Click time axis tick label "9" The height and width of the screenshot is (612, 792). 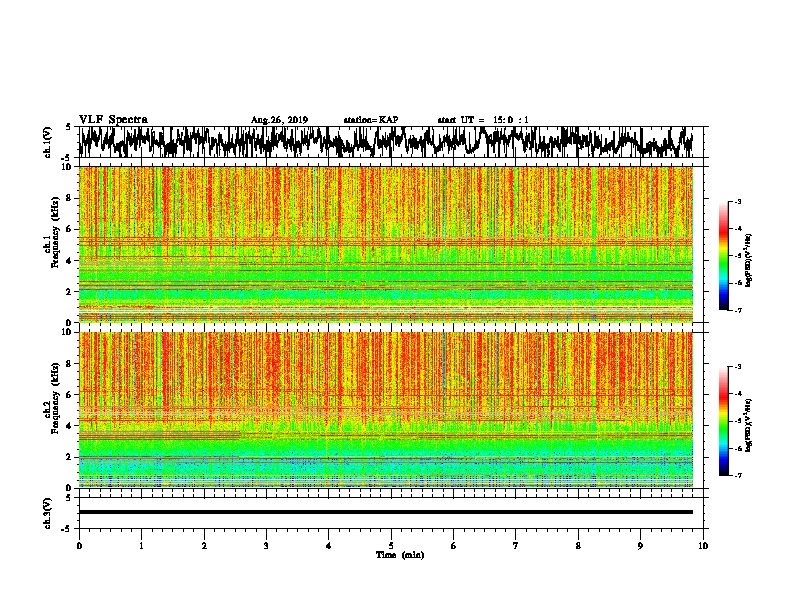640,546
